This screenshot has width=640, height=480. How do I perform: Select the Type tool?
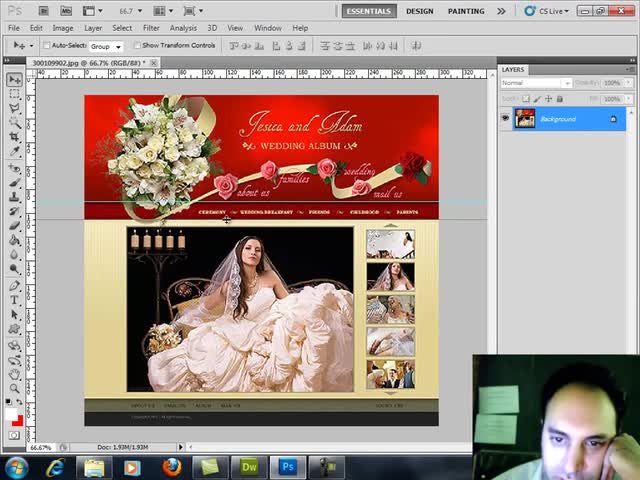tap(14, 300)
